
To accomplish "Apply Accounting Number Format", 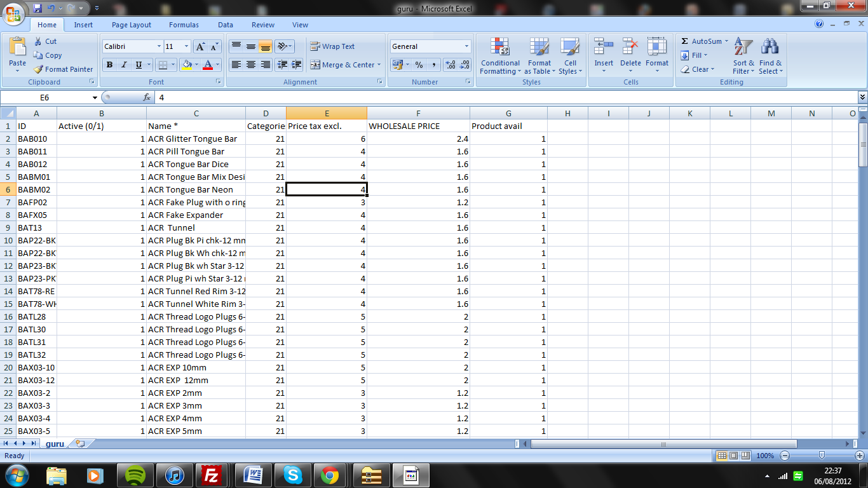I will tap(397, 65).
